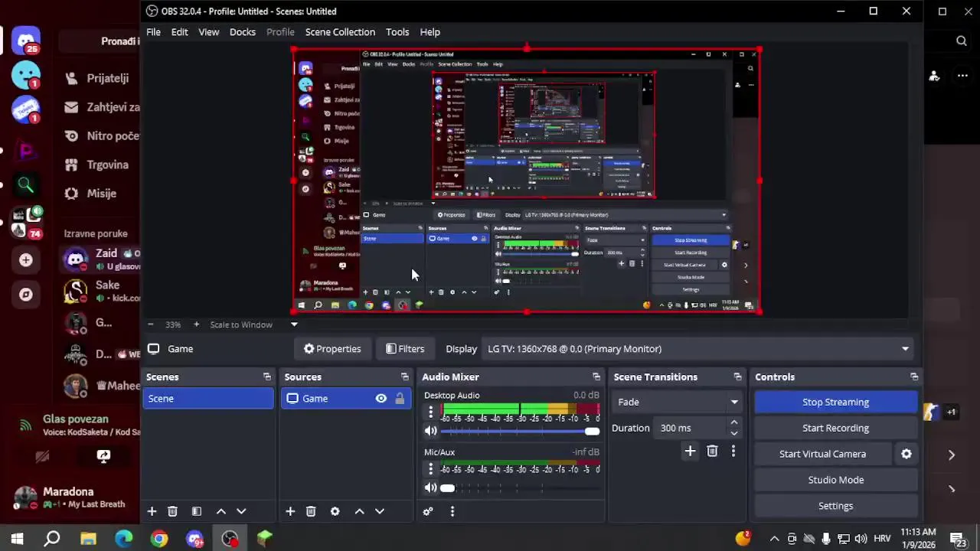Open Mic/Aux options three-dot menu
The width and height of the screenshot is (980, 551).
430,469
